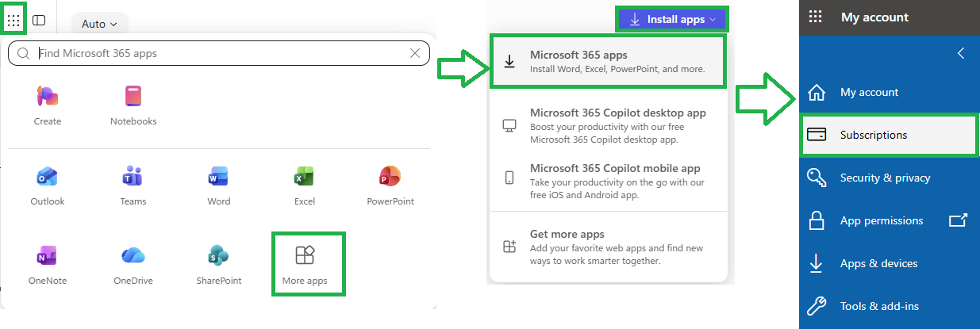Open the Outlook app
Viewport: 980px width, 329px height.
[48, 185]
